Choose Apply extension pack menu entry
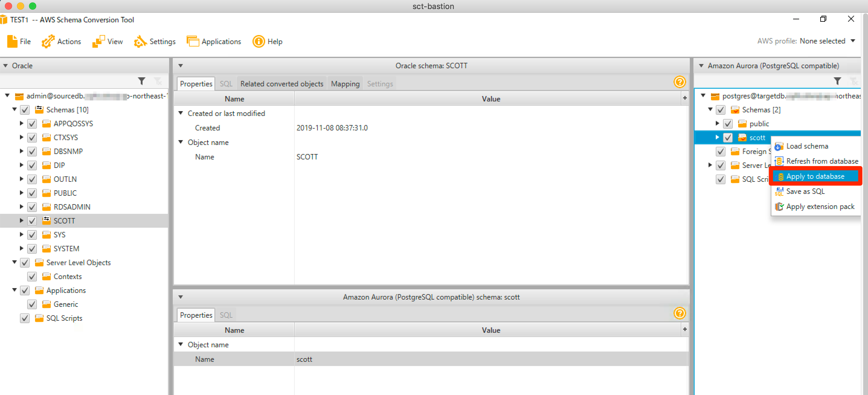Image resolution: width=868 pixels, height=395 pixels. (815, 206)
